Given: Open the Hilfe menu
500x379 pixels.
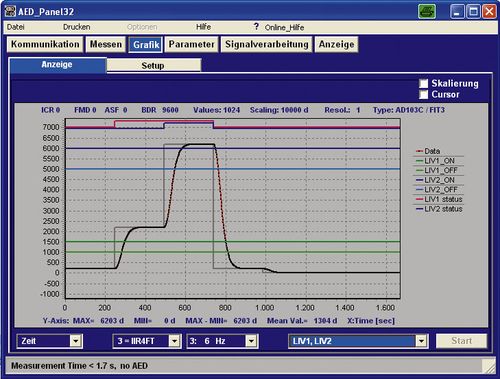Looking at the screenshot, I should (x=203, y=27).
